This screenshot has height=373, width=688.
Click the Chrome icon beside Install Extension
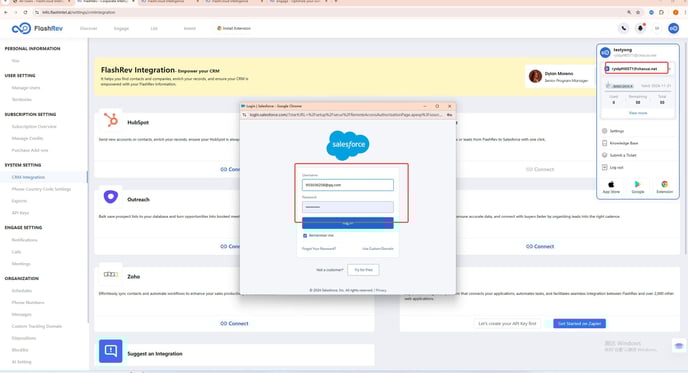pyautogui.click(x=219, y=28)
